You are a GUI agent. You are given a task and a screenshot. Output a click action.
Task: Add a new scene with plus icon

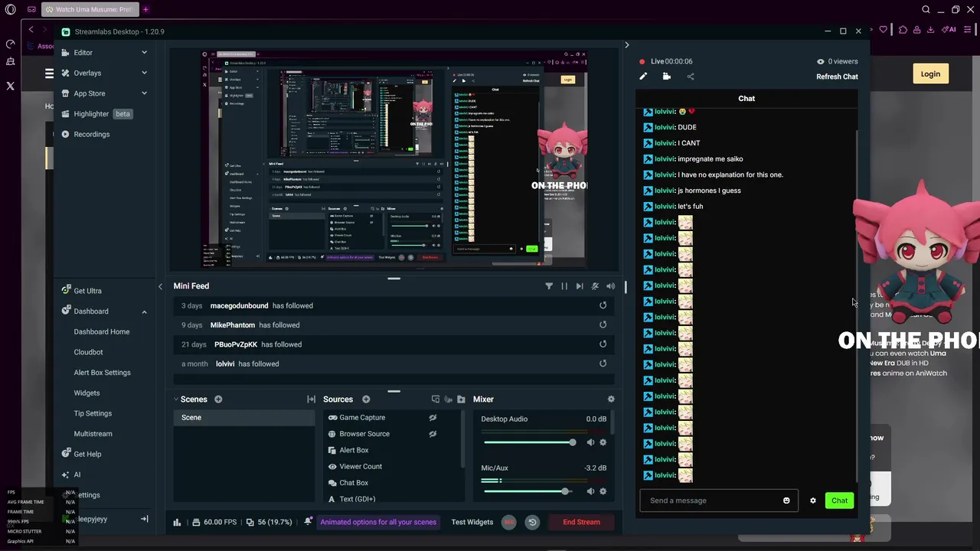(x=218, y=399)
